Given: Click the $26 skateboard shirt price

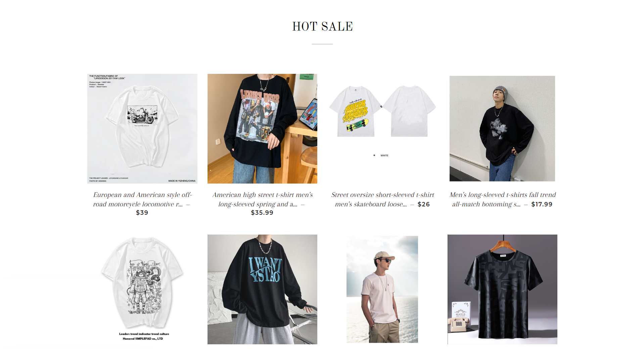Looking at the screenshot, I should point(424,204).
